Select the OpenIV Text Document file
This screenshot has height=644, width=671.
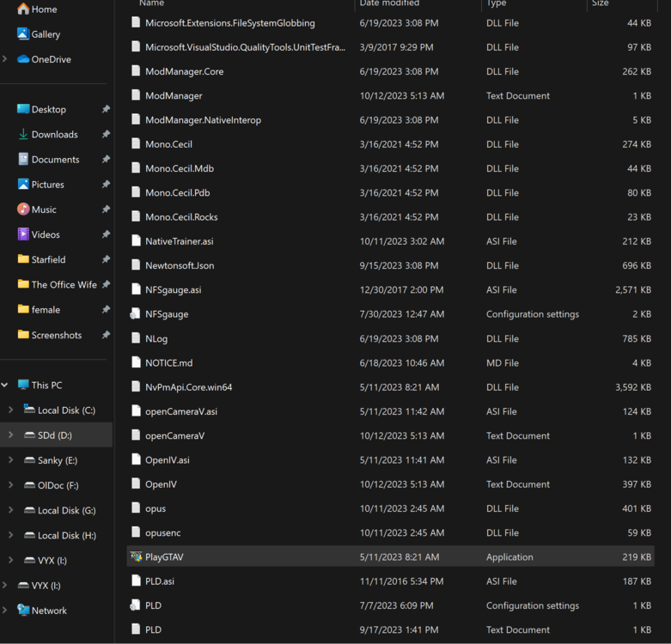pos(390,484)
